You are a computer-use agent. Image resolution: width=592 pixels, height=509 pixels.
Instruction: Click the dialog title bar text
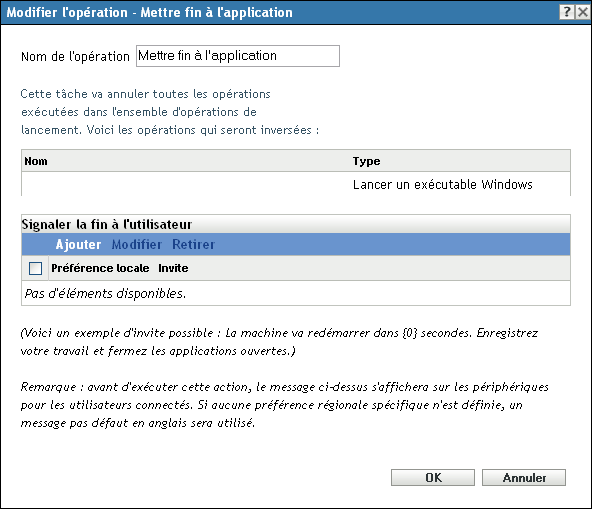click(x=150, y=12)
